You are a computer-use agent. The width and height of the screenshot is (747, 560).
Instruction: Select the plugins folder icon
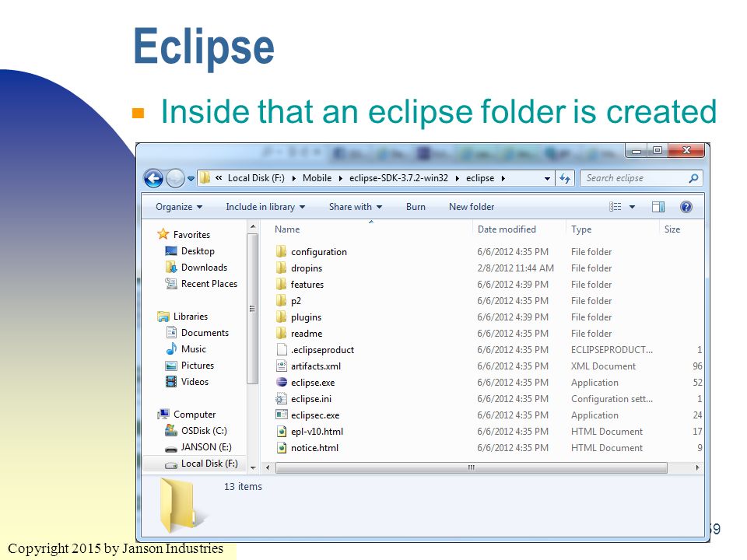(282, 317)
